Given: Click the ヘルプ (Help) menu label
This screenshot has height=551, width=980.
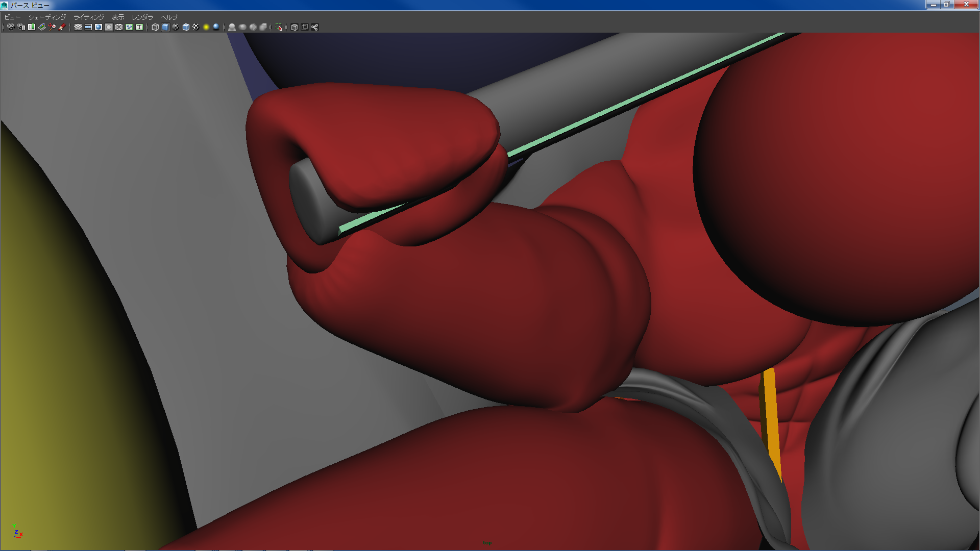Looking at the screenshot, I should [169, 17].
